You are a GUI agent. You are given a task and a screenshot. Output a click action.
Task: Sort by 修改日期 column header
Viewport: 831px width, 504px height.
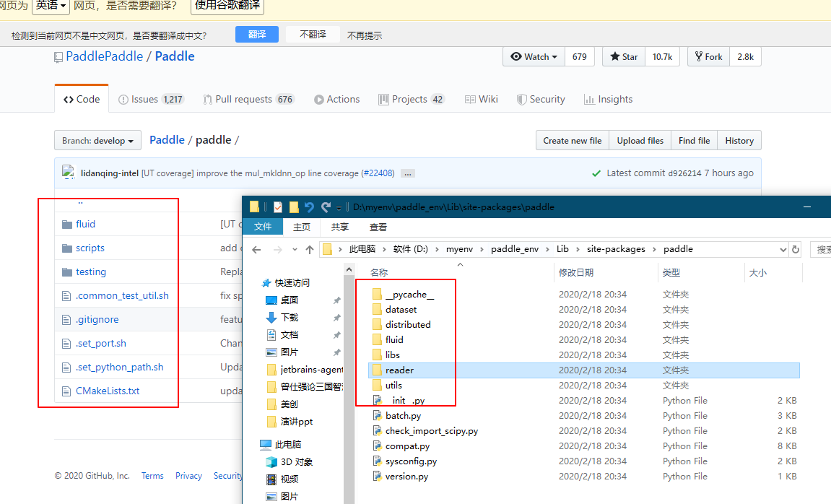coord(576,272)
